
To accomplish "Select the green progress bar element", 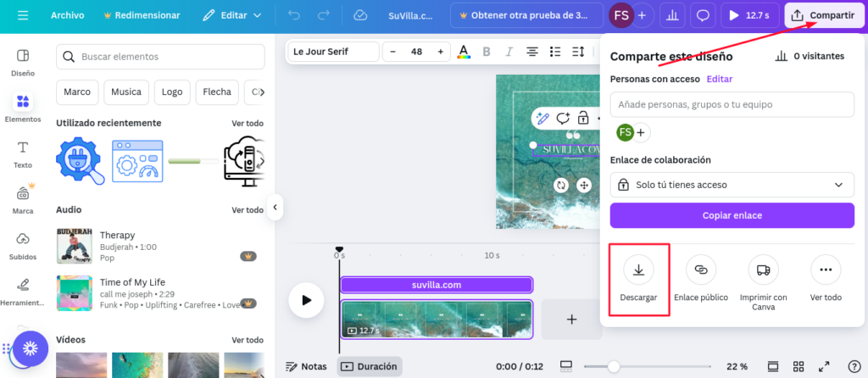I will coord(192,161).
